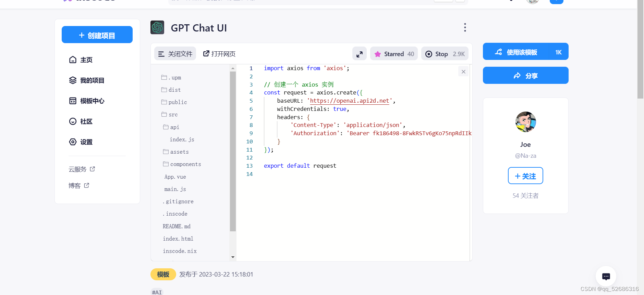This screenshot has height=295, width=644.
Task: Close the code editor tab with X
Action: pyautogui.click(x=463, y=72)
